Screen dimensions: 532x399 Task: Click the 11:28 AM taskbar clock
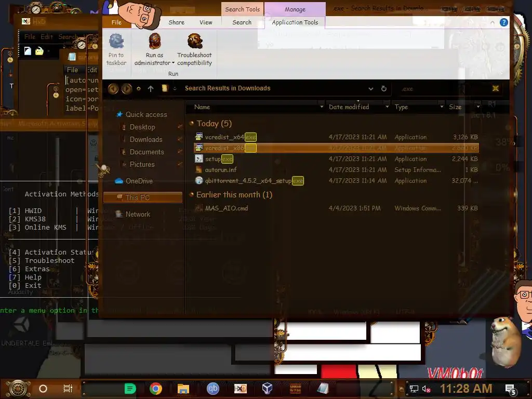tap(466, 389)
